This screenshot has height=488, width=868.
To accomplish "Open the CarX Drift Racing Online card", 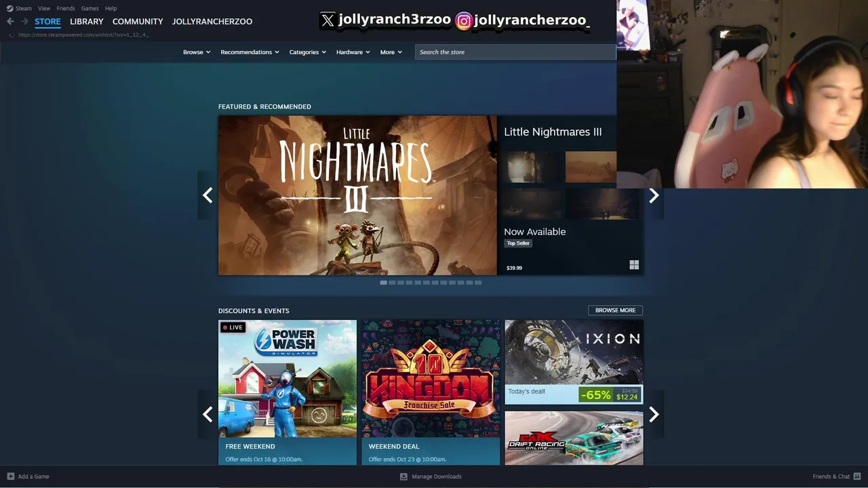I will point(574,438).
